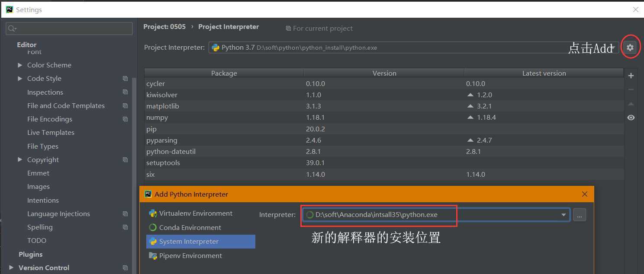Click the copy icon beside Code Style
This screenshot has height=274, width=644.
pyautogui.click(x=125, y=79)
